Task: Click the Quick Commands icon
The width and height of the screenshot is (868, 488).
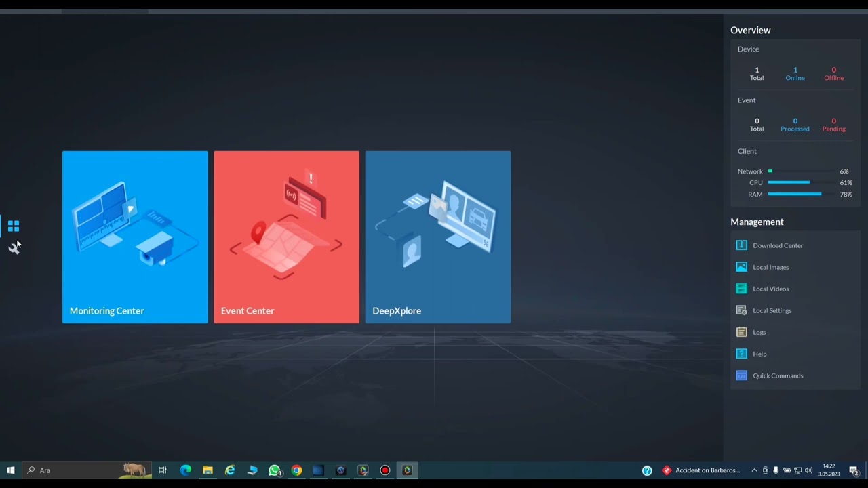Action: tap(741, 375)
